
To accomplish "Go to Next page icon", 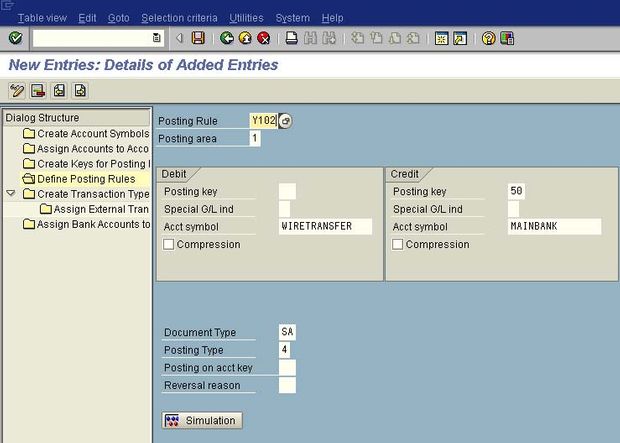I will [x=395, y=38].
